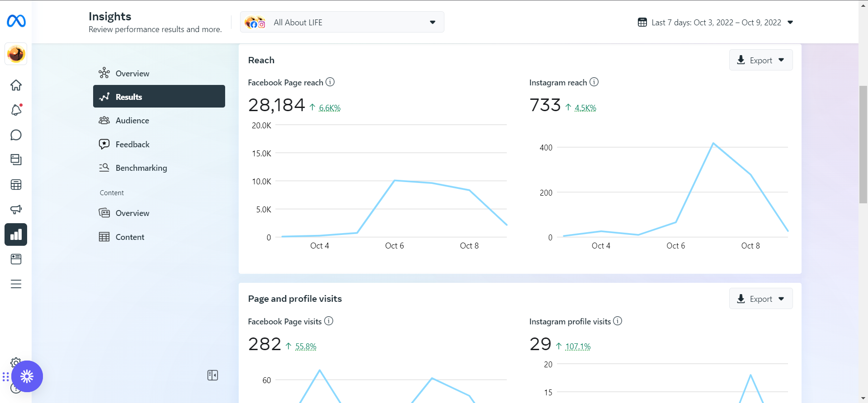Click the Page and profile visits heading
Viewport: 868px width, 403px height.
295,299
